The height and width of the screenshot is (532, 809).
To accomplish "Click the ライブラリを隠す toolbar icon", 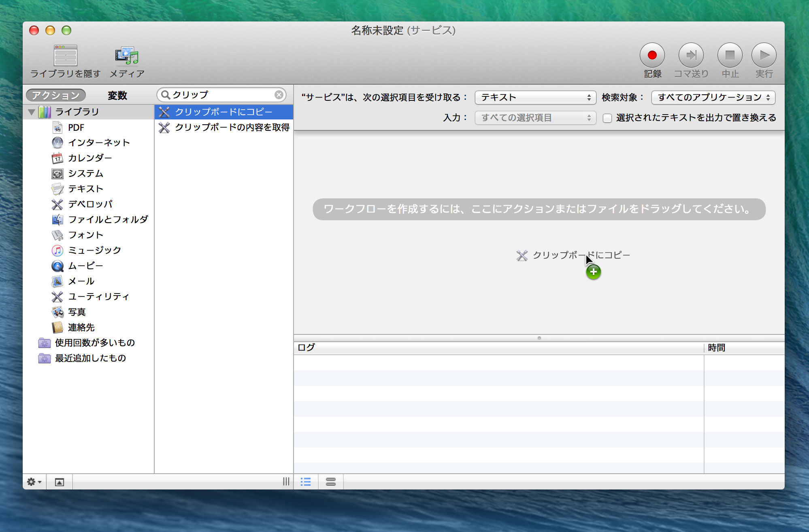I will (x=65, y=55).
